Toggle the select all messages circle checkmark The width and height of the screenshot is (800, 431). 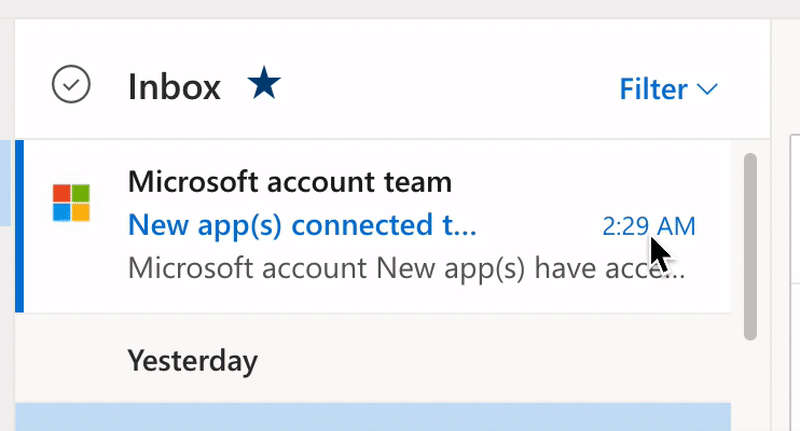click(71, 84)
